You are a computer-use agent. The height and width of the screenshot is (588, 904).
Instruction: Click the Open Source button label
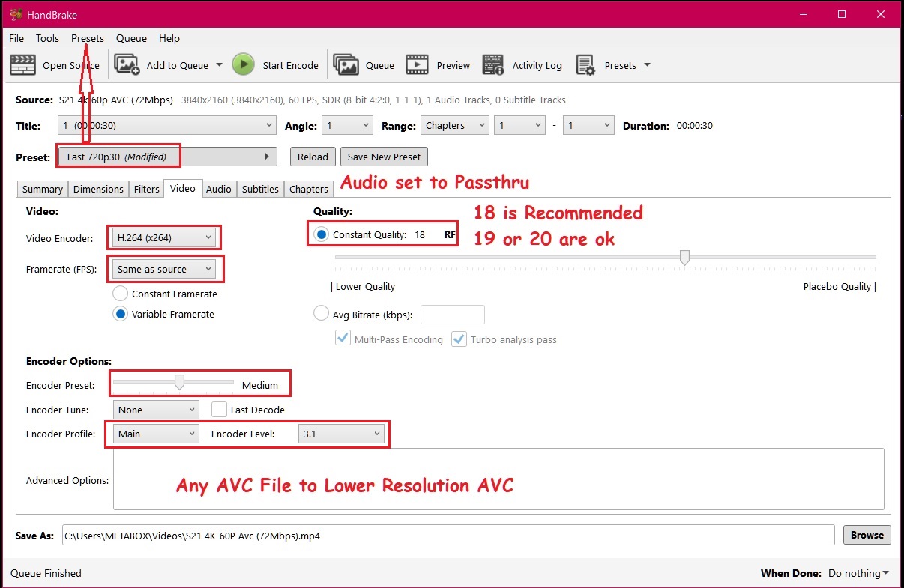click(x=71, y=65)
